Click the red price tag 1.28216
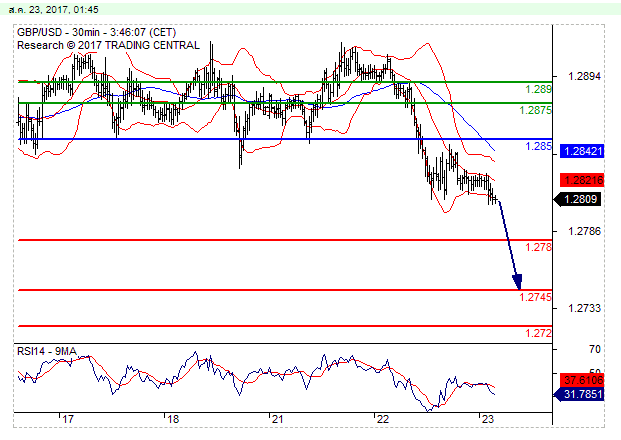This screenshot has width=621, height=440. [582, 180]
